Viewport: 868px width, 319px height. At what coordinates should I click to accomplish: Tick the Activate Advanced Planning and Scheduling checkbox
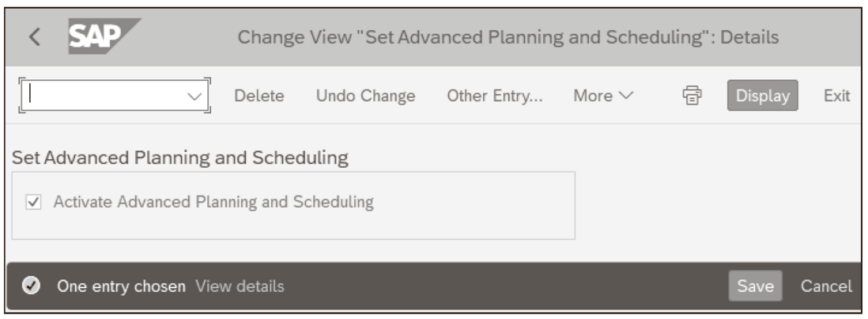click(33, 202)
